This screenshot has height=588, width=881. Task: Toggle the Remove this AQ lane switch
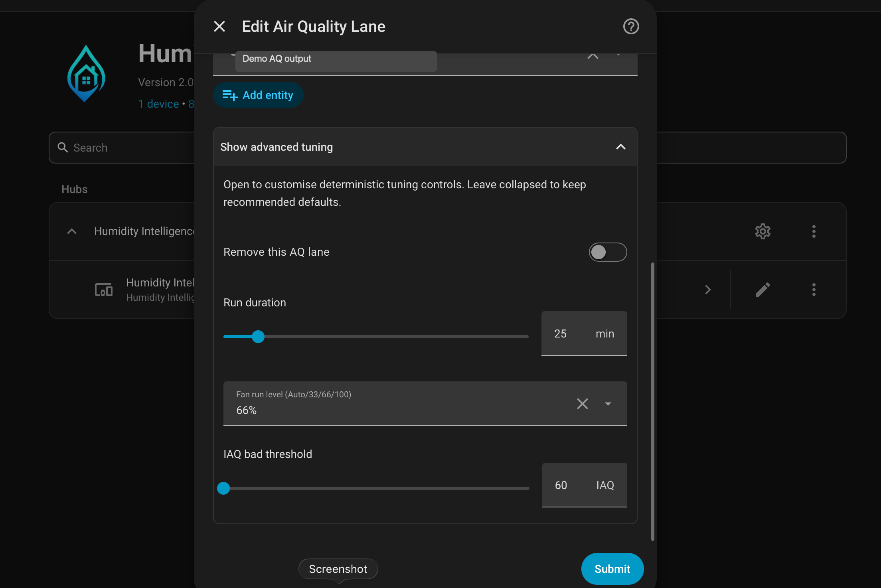tap(608, 252)
